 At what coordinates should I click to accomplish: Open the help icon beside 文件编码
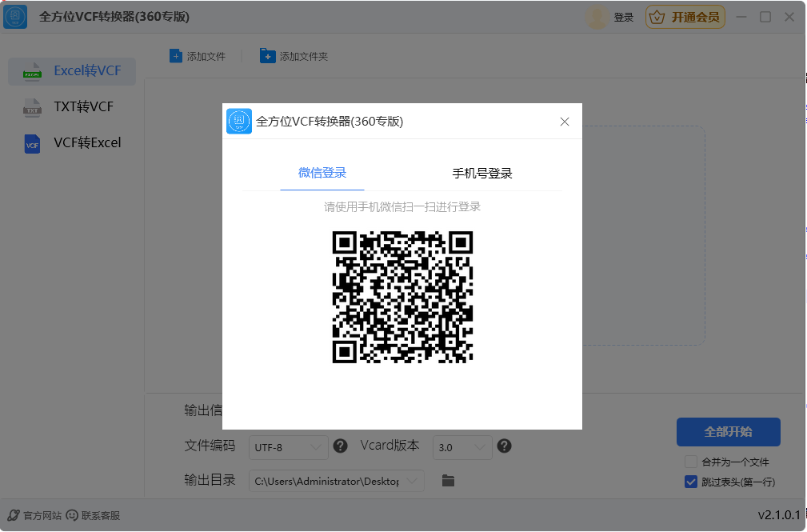pyautogui.click(x=340, y=446)
